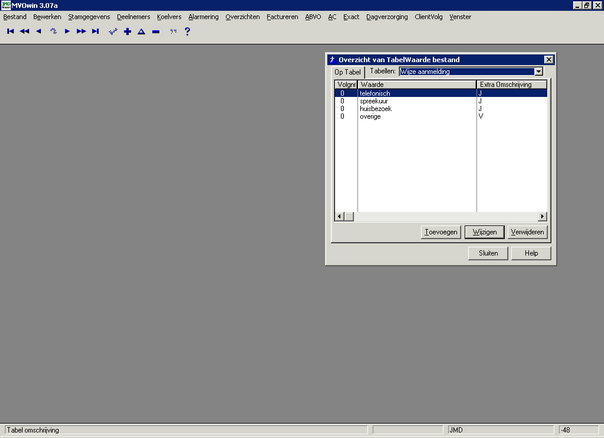Minimize the MVOwin main window

(x=577, y=5)
